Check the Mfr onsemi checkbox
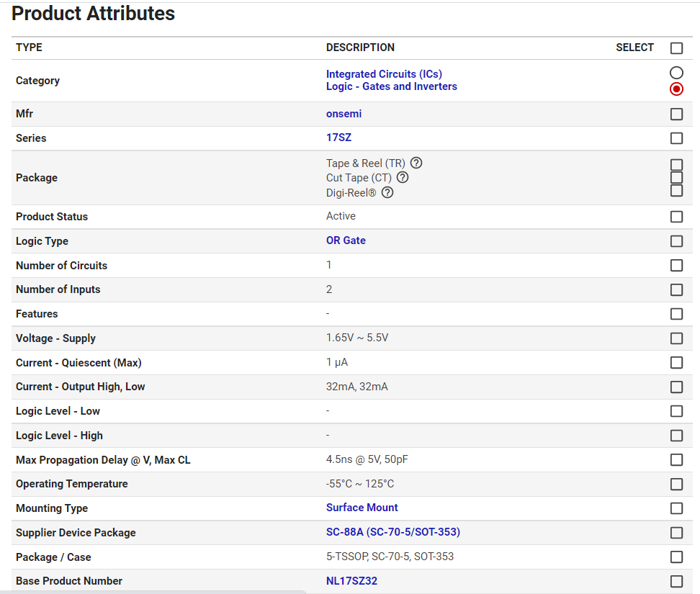The width and height of the screenshot is (700, 594). click(x=676, y=114)
